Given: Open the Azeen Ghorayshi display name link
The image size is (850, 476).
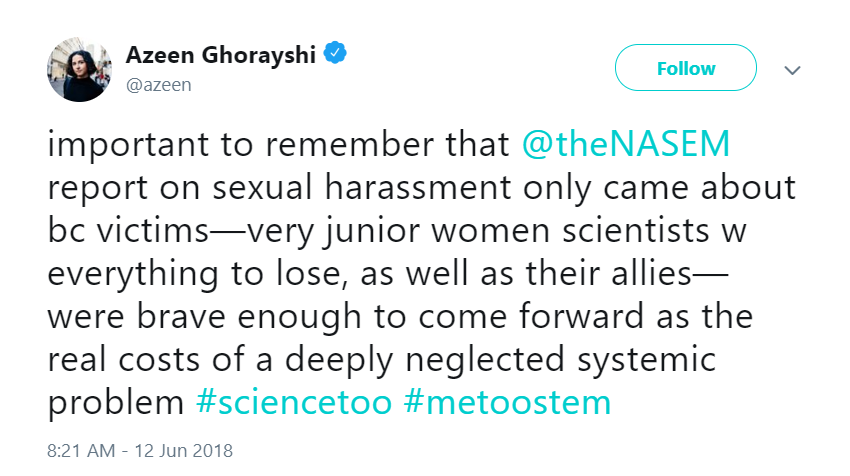Looking at the screenshot, I should (221, 55).
